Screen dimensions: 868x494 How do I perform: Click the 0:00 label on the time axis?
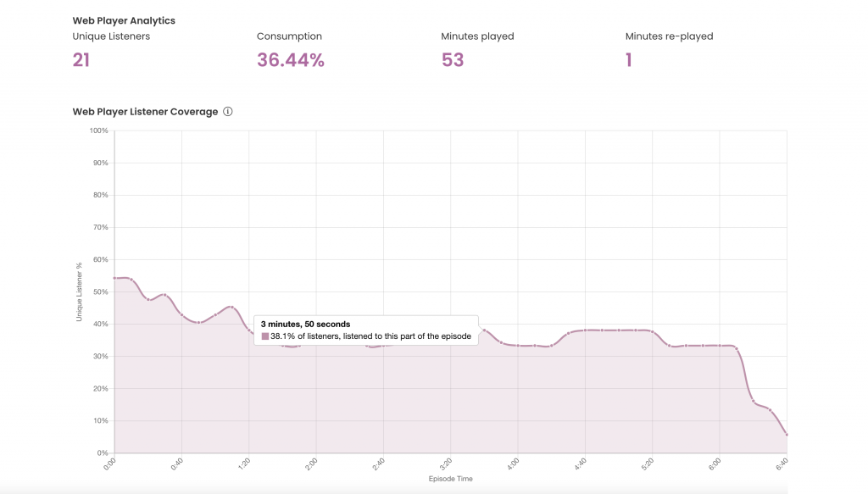(x=111, y=463)
